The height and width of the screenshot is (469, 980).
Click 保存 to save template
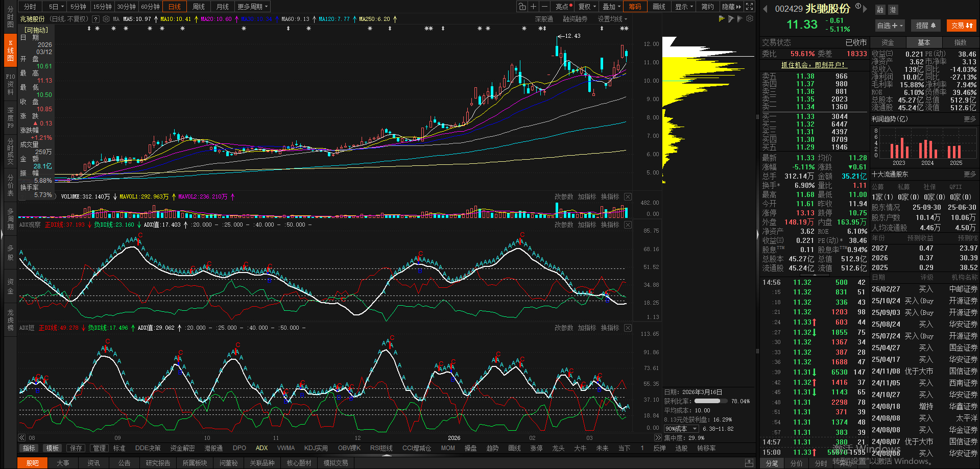click(x=76, y=448)
